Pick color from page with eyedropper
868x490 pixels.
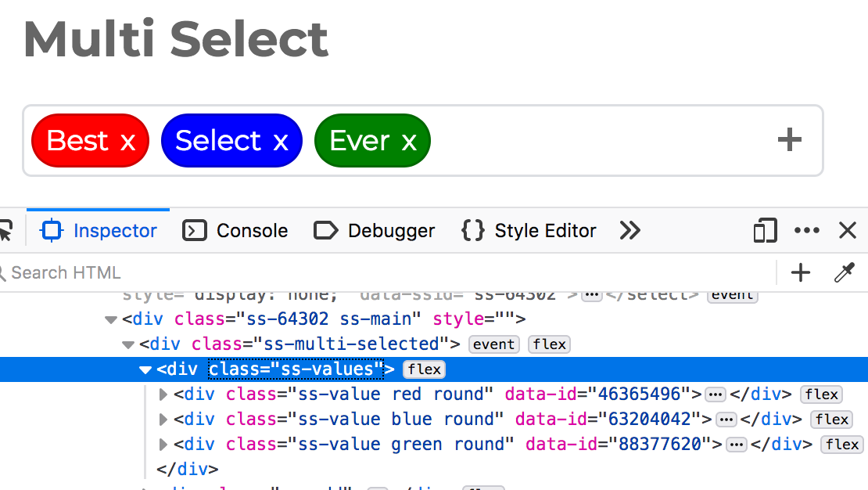click(845, 272)
